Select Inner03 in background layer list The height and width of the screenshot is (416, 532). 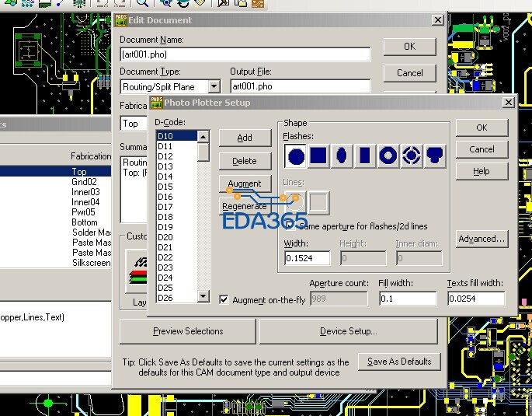point(85,192)
